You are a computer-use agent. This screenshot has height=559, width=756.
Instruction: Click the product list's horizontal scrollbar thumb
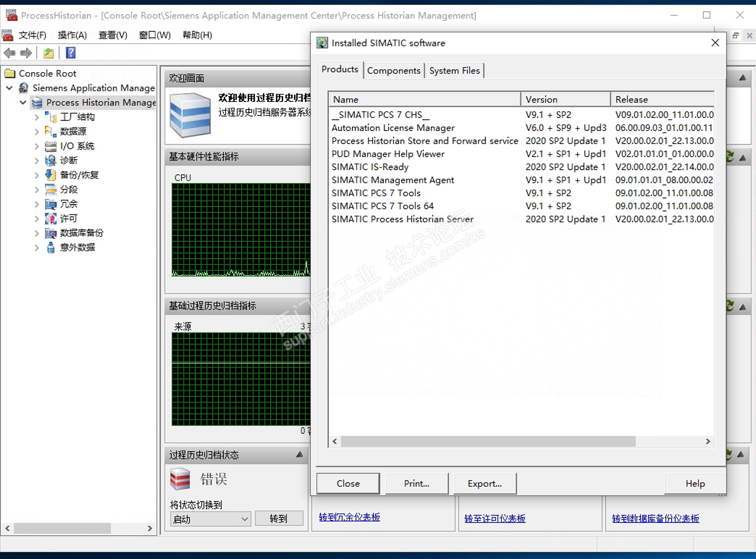(488, 442)
